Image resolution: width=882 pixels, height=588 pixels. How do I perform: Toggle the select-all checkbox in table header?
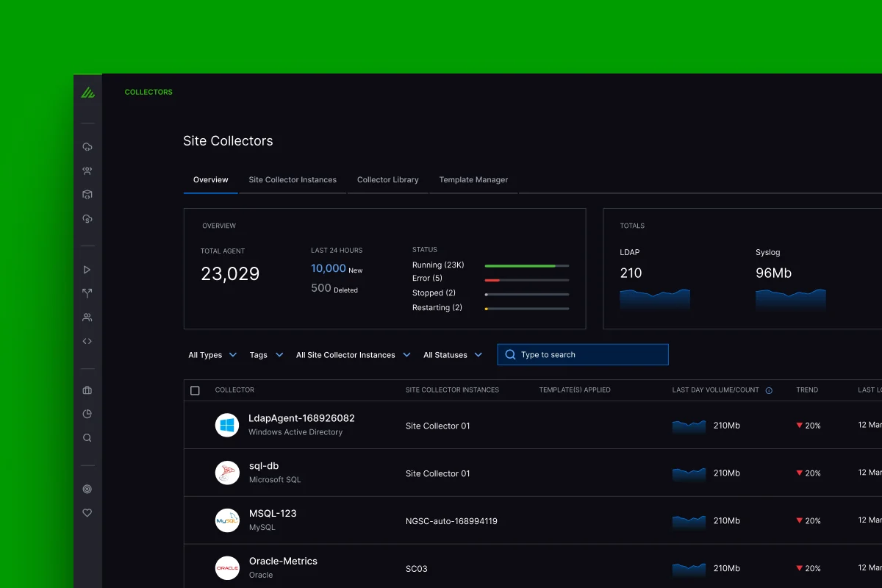click(195, 390)
